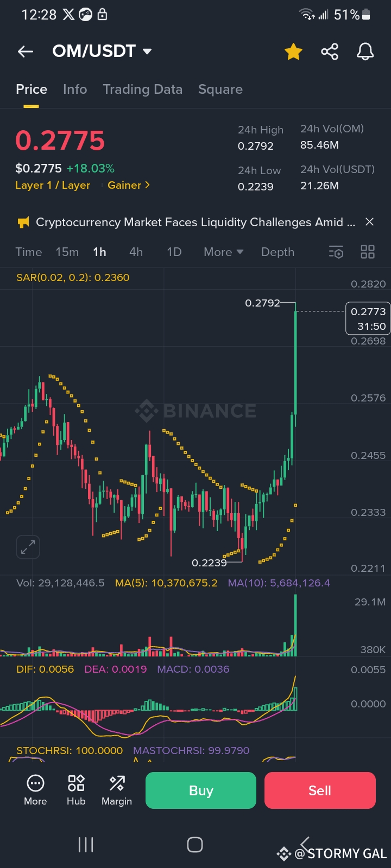This screenshot has width=391, height=868.
Task: Tap the green Buy button
Action: (x=201, y=790)
